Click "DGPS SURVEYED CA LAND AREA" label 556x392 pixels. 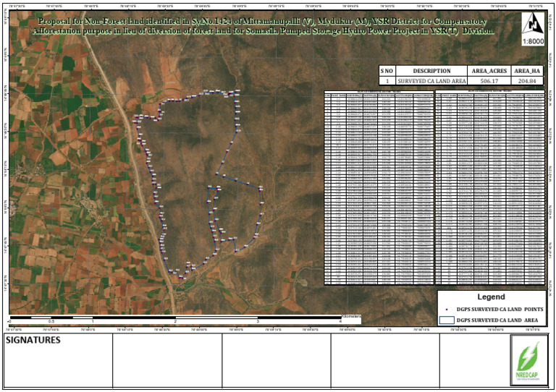[x=497, y=320]
